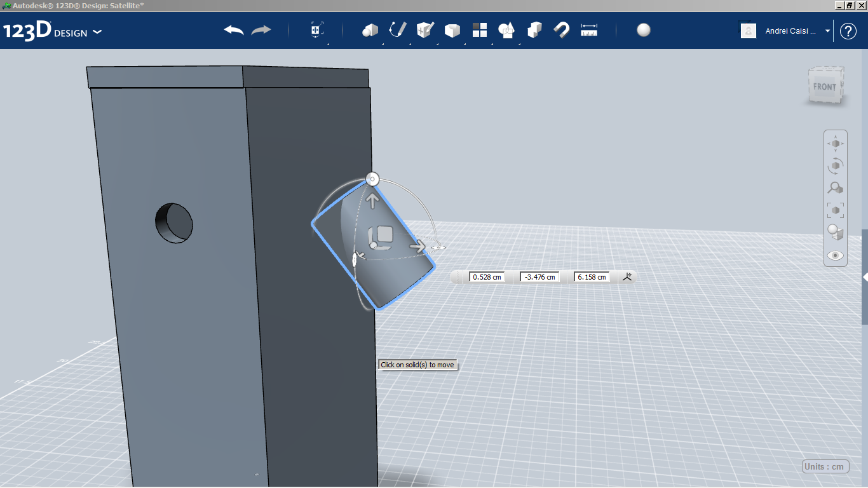Open the Units : cm settings
The width and height of the screenshot is (868, 488).
825,466
